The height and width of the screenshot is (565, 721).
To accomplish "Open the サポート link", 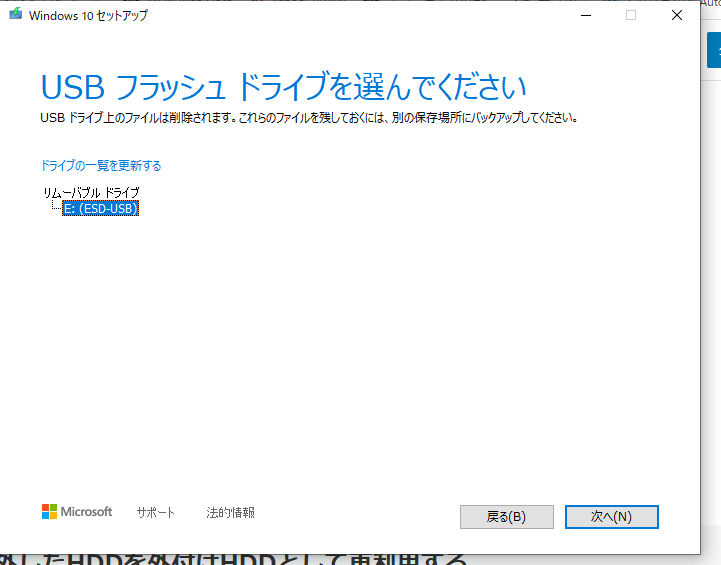I will tap(155, 512).
